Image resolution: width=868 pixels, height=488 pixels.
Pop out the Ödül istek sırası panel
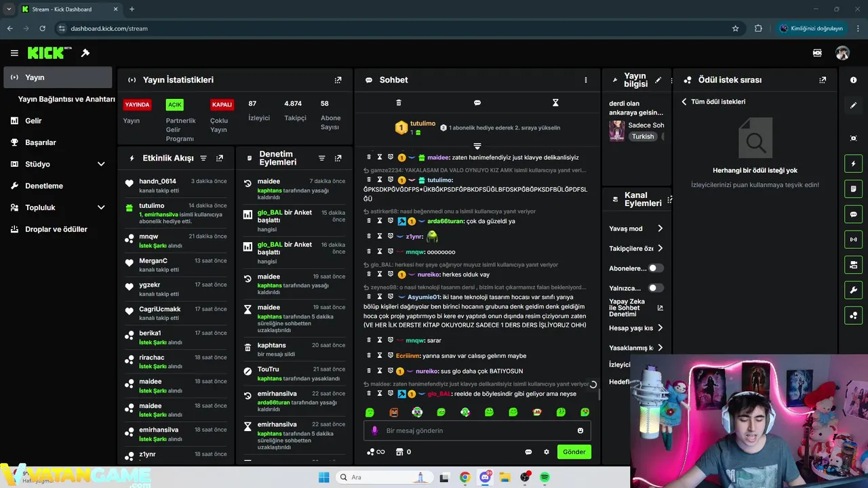tap(823, 80)
